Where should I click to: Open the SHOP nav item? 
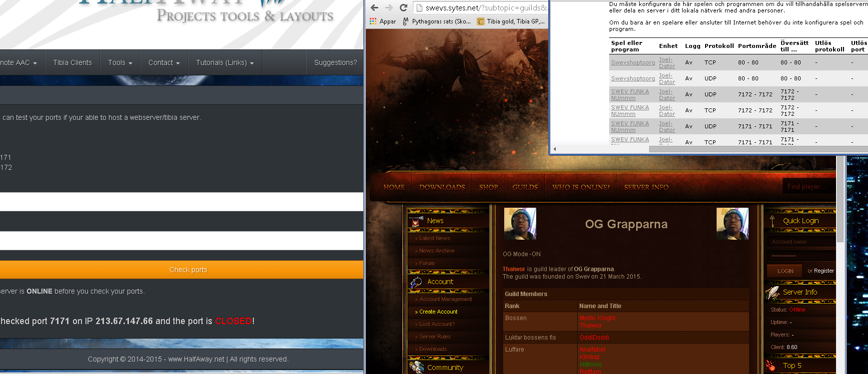point(489,187)
